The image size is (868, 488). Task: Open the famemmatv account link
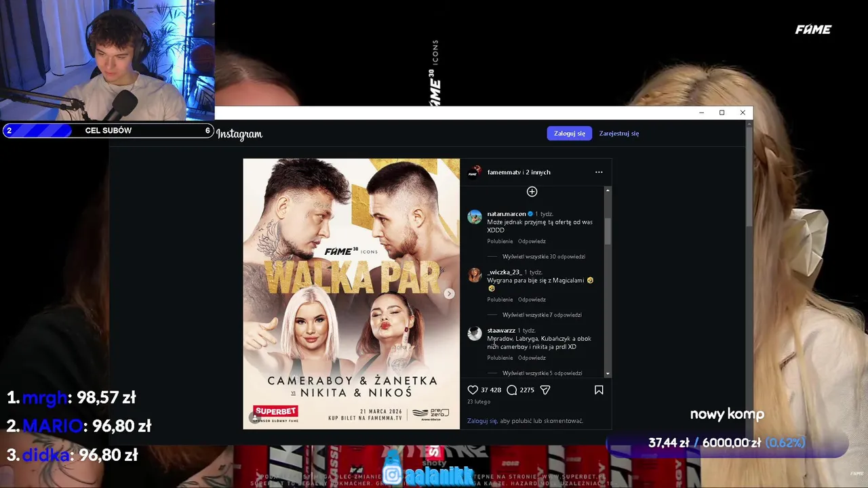(504, 172)
